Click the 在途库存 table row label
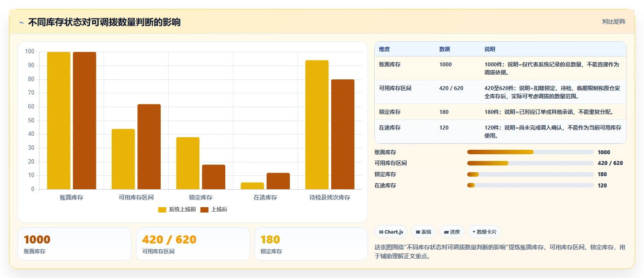Image resolution: width=644 pixels, height=278 pixels. click(390, 128)
